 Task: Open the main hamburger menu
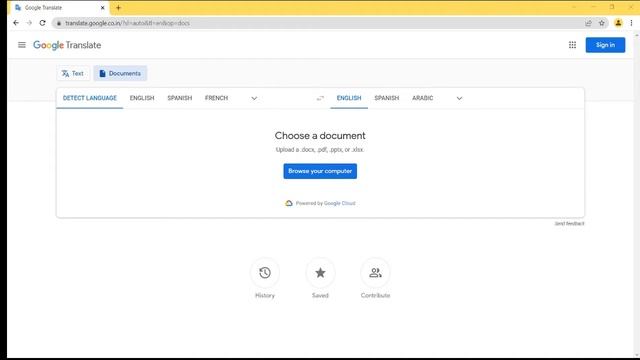click(22, 45)
